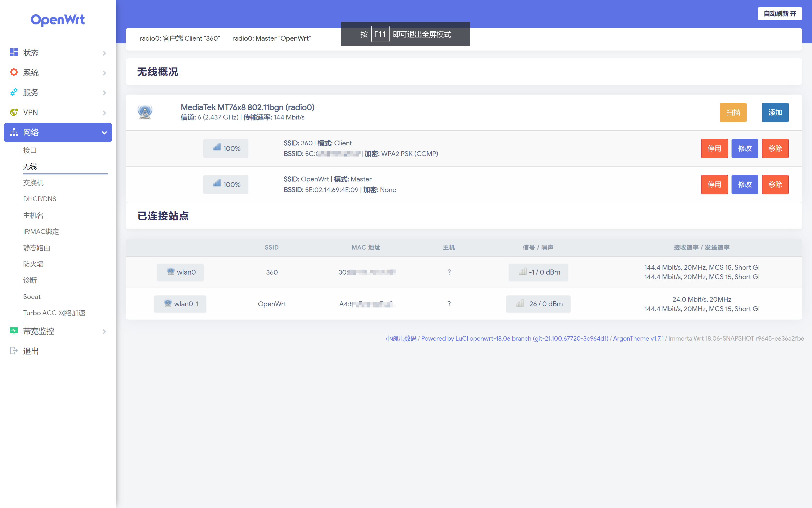Open the 小碗儿数码 footer link

(401, 338)
